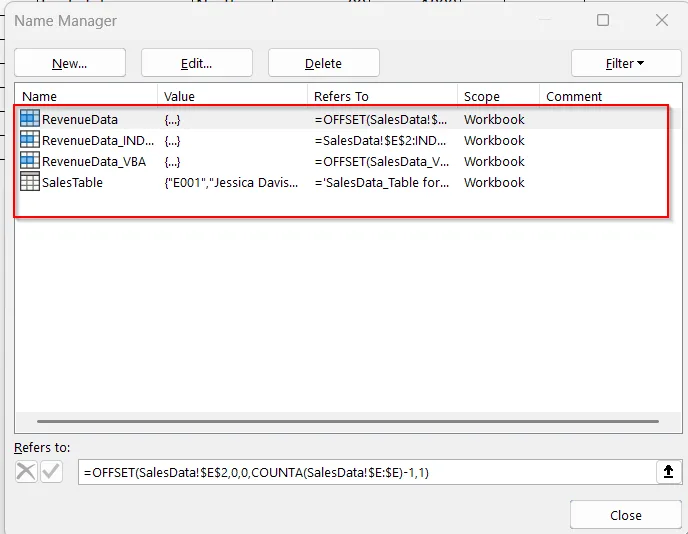Click the {"E001","Jessica Davis... value cell
688x534 pixels.
coord(231,182)
